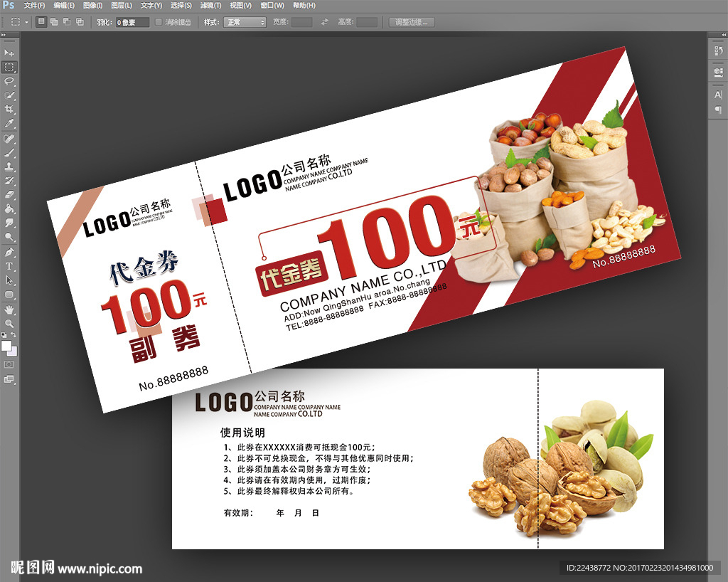Swap width and height values

click(324, 22)
